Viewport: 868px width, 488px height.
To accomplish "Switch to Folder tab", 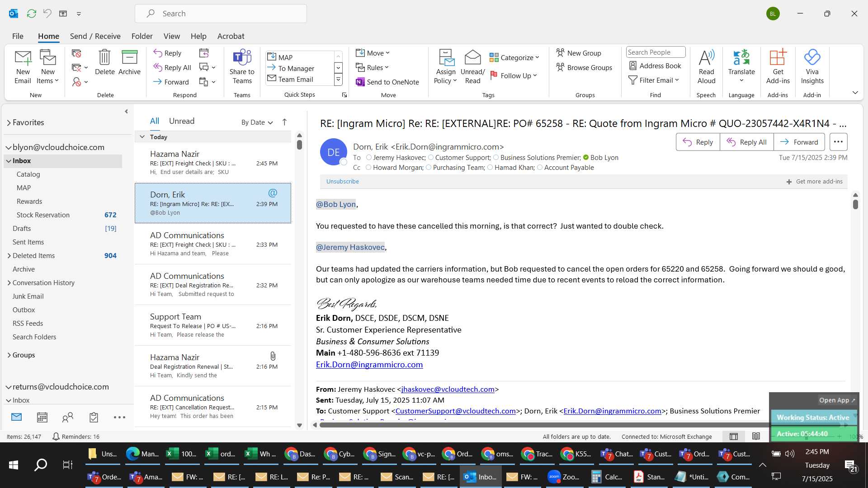I will click(x=142, y=36).
